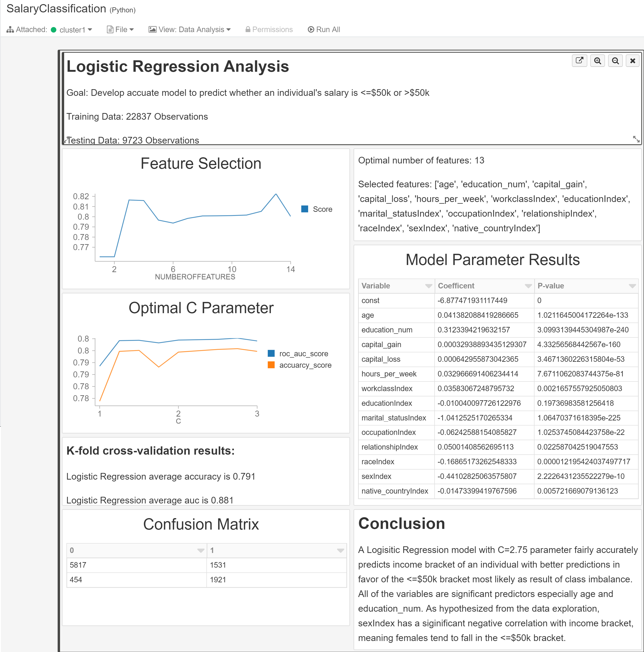Click the Training Data: 22837 Observations line
644x652 pixels.
137,116
